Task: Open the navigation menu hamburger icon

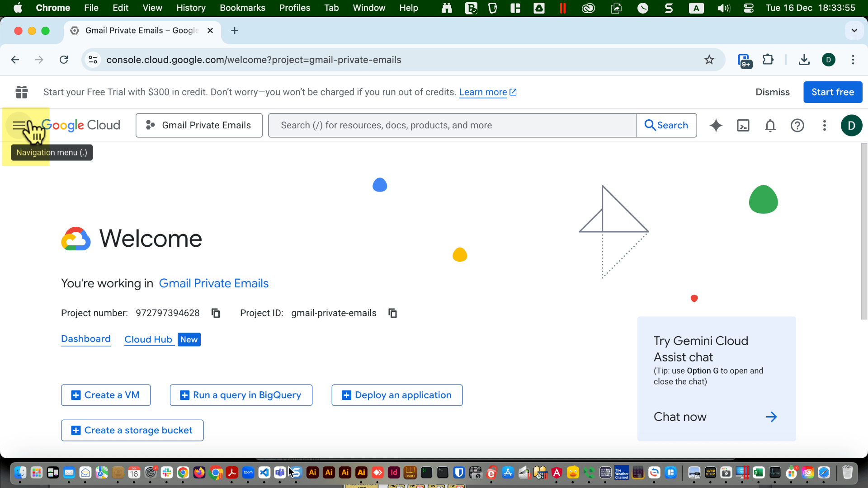Action: point(19,125)
